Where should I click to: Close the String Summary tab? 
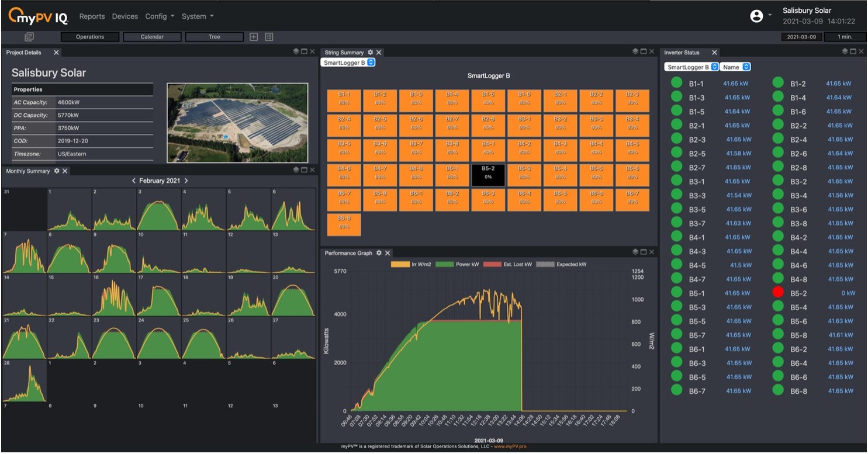pos(379,53)
